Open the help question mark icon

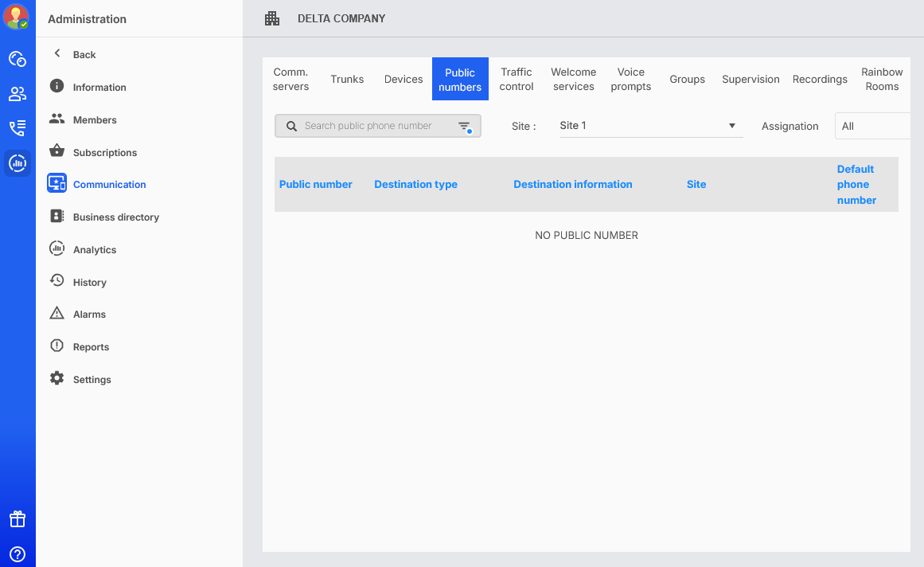click(18, 554)
